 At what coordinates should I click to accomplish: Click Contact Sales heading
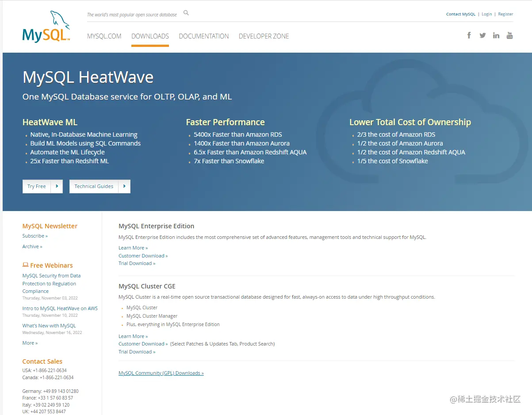pos(42,361)
